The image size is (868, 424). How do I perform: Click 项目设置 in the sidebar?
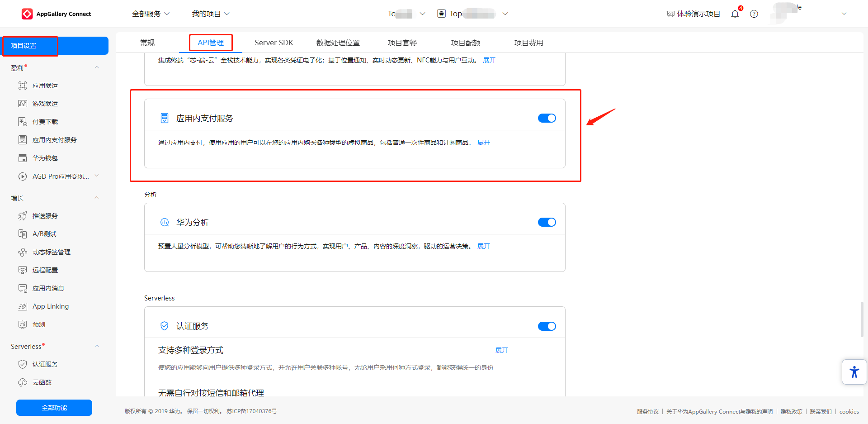54,46
